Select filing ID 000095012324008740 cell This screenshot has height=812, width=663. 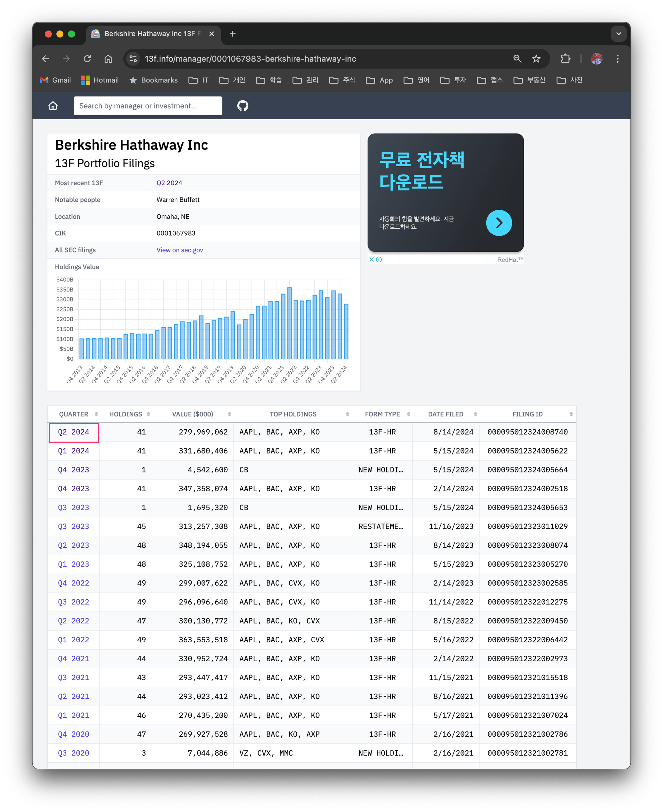pyautogui.click(x=527, y=432)
